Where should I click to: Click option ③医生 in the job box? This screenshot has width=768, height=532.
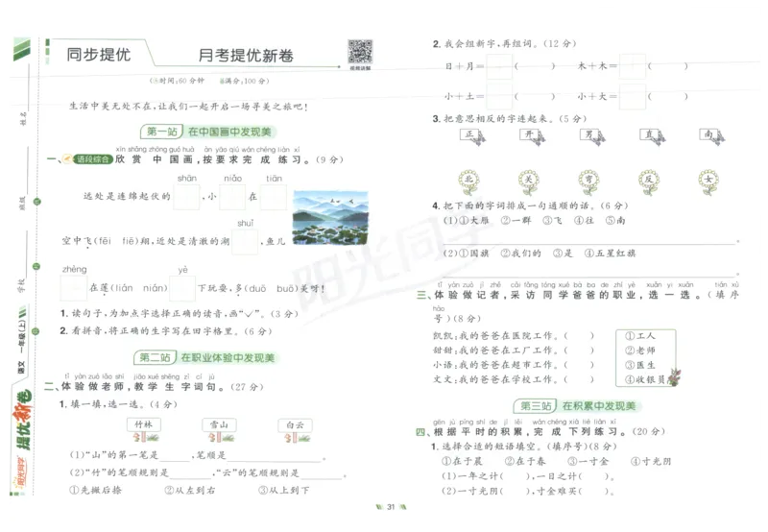tap(640, 365)
